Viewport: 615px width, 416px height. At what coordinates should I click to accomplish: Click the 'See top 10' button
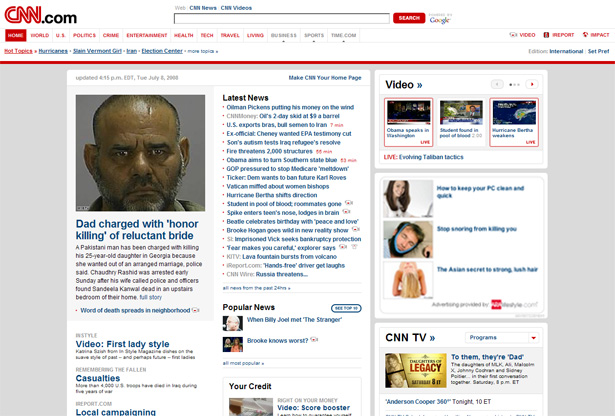(346, 308)
